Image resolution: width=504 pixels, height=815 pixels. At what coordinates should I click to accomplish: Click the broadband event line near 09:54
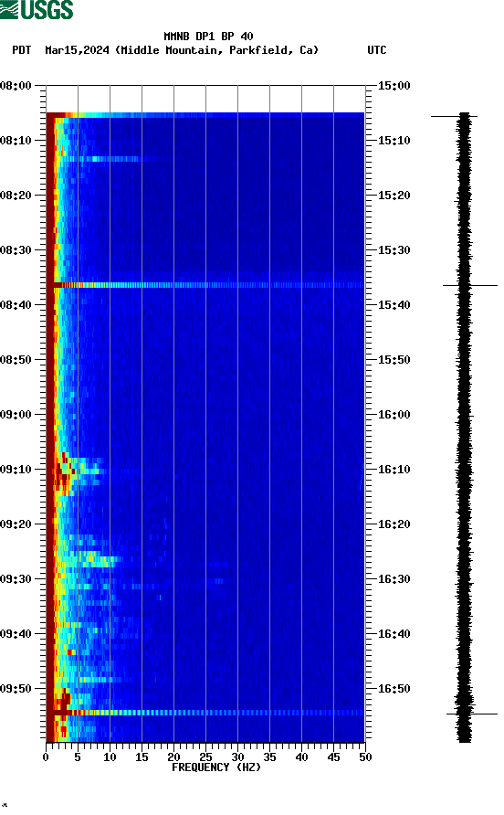(x=205, y=713)
